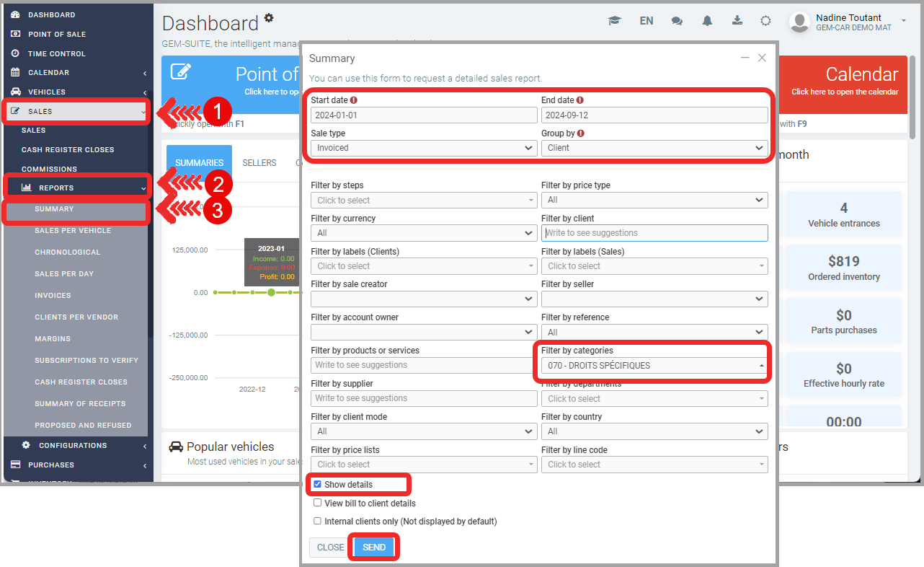Switch to the Sellers tab
The height and width of the screenshot is (567, 924).
[x=259, y=163]
